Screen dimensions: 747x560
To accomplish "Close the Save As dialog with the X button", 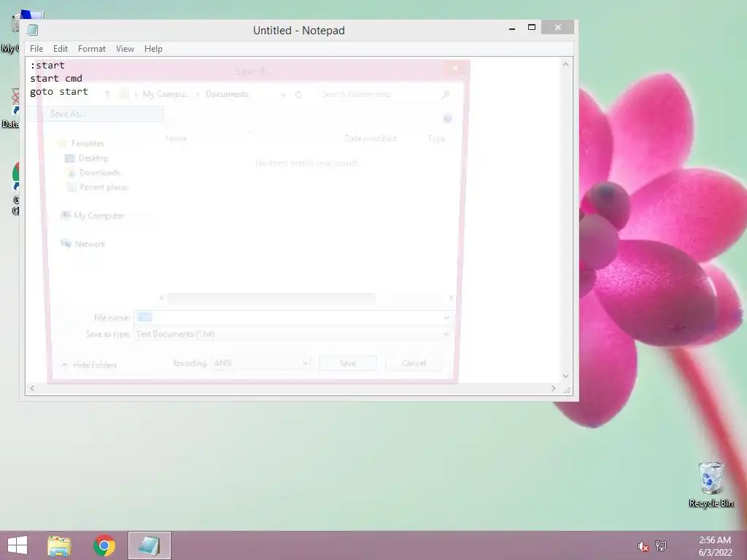I will (455, 68).
